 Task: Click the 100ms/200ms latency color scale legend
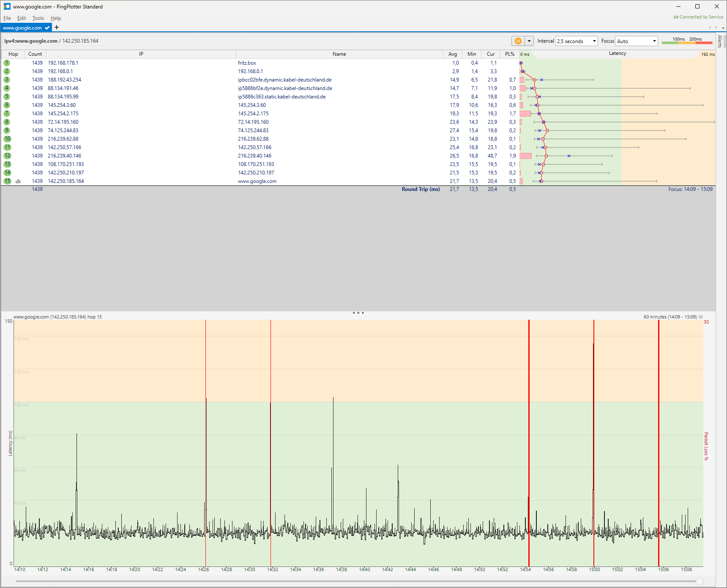coord(687,41)
